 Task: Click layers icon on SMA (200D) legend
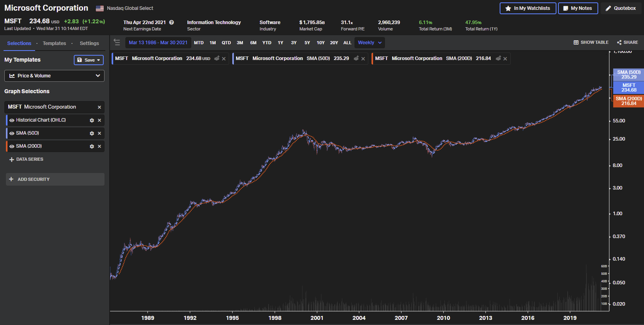point(498,58)
